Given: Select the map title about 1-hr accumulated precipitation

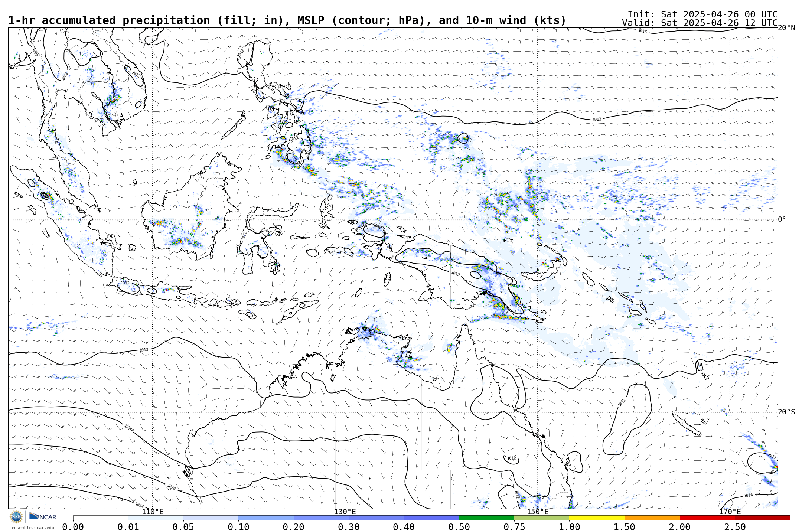Looking at the screenshot, I should [x=287, y=20].
